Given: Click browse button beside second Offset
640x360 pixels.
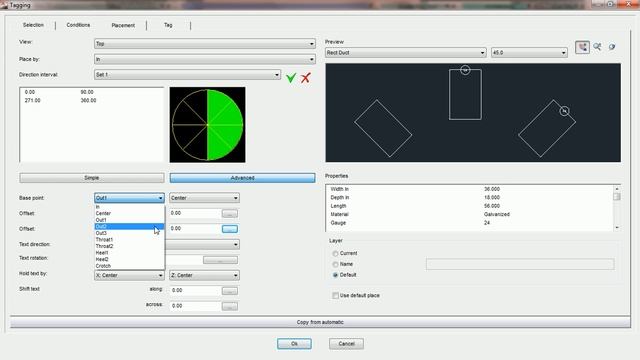Looking at the screenshot, I should (x=230, y=229).
